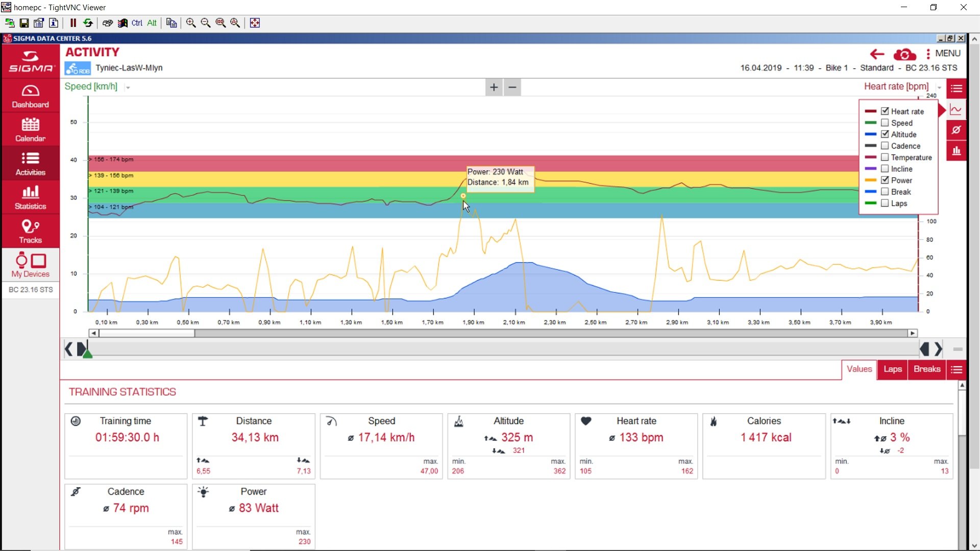Check Incline in legend

(885, 169)
